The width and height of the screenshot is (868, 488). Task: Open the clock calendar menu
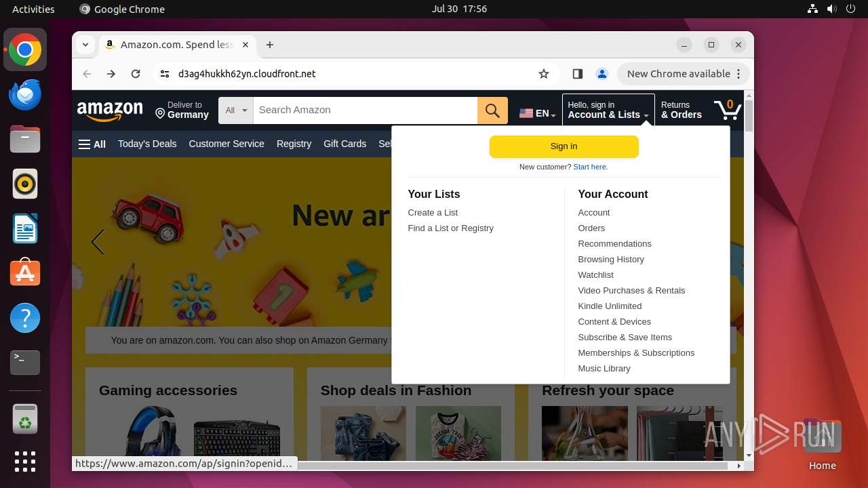[459, 9]
